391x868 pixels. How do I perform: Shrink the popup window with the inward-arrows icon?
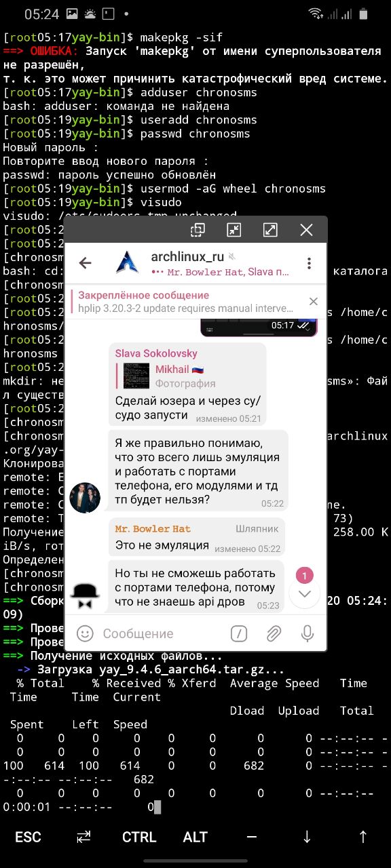click(234, 230)
